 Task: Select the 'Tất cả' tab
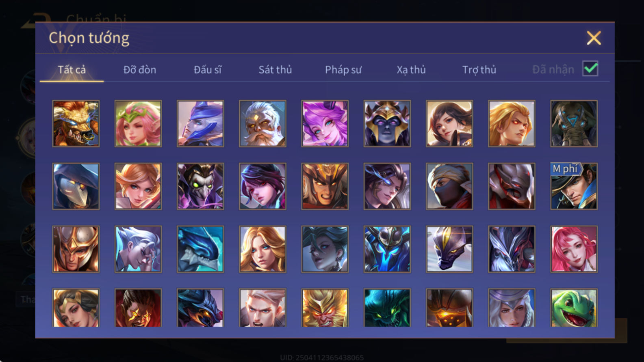72,70
